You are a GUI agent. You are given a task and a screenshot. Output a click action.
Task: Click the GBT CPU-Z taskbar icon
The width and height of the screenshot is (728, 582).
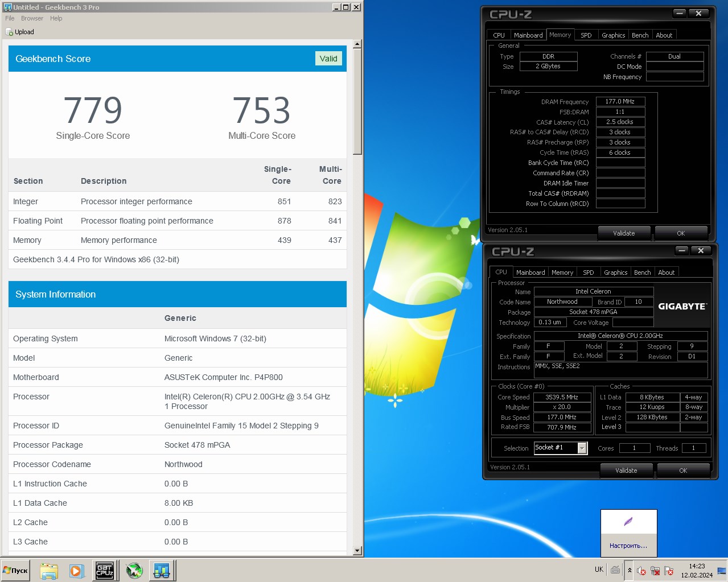click(105, 571)
